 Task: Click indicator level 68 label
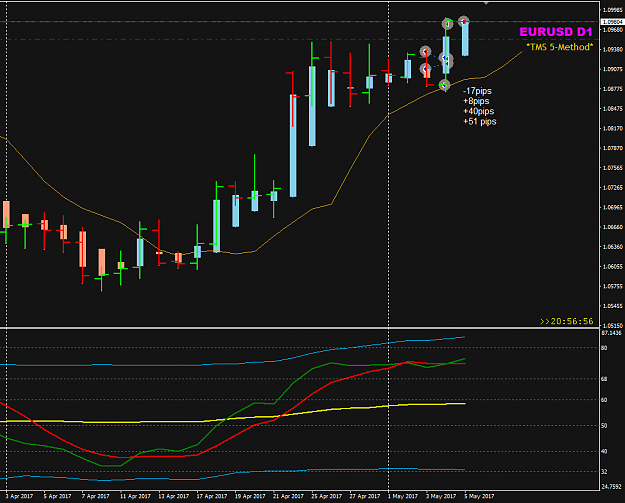point(604,379)
